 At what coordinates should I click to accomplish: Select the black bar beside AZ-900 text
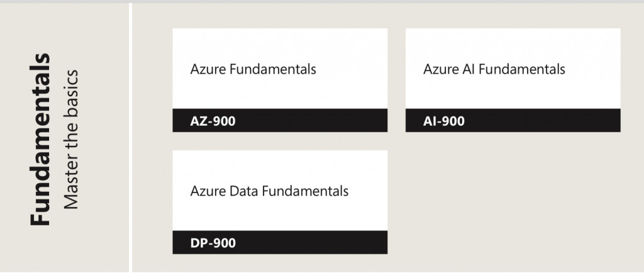pos(314,121)
